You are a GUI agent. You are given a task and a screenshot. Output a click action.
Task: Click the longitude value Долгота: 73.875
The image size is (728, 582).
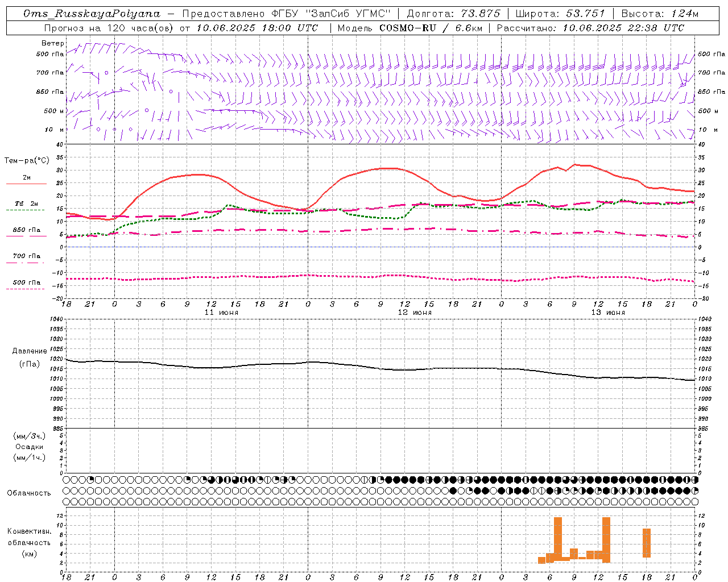point(454,14)
